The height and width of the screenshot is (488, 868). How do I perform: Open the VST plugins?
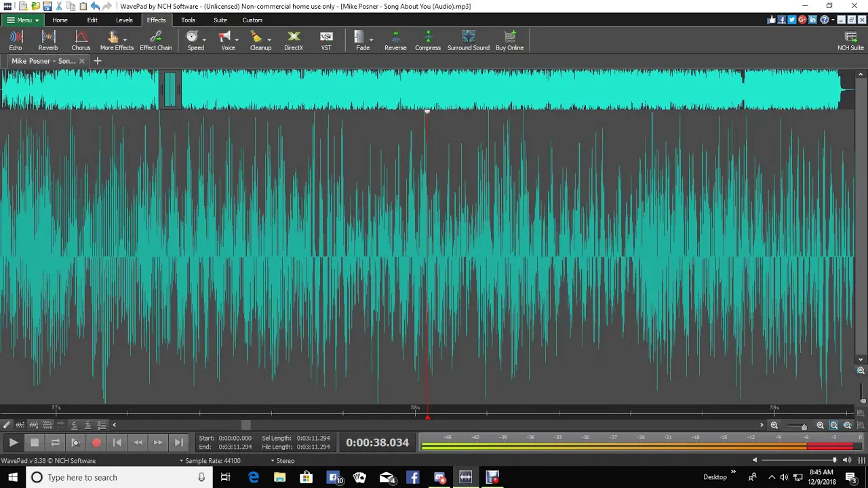pos(326,41)
